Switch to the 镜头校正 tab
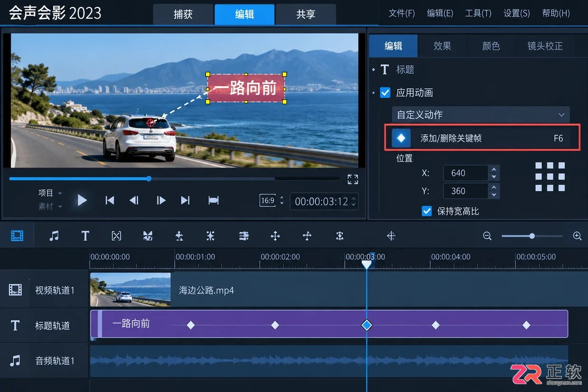The height and width of the screenshot is (392, 588). [545, 46]
